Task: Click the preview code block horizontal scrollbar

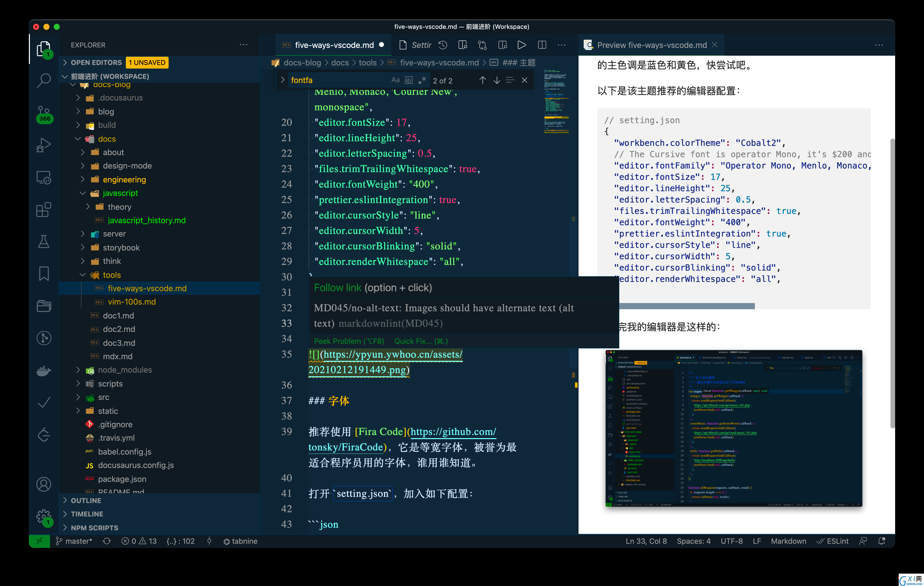Action: [687, 306]
